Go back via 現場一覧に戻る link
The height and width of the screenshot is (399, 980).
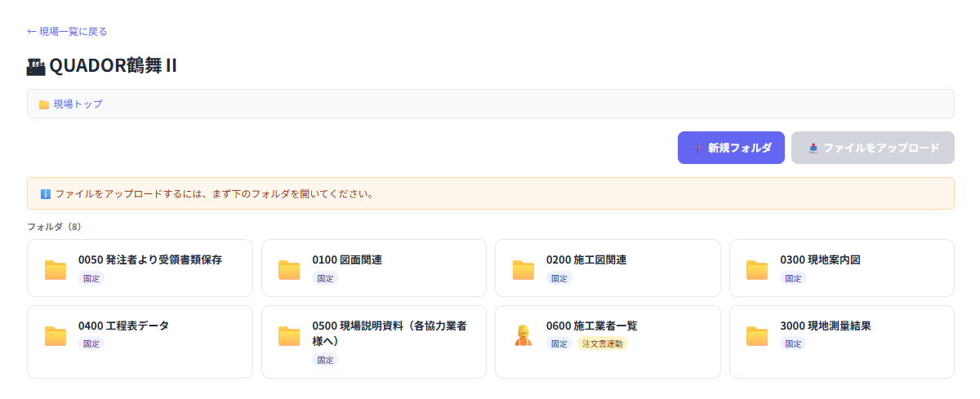pos(67,31)
